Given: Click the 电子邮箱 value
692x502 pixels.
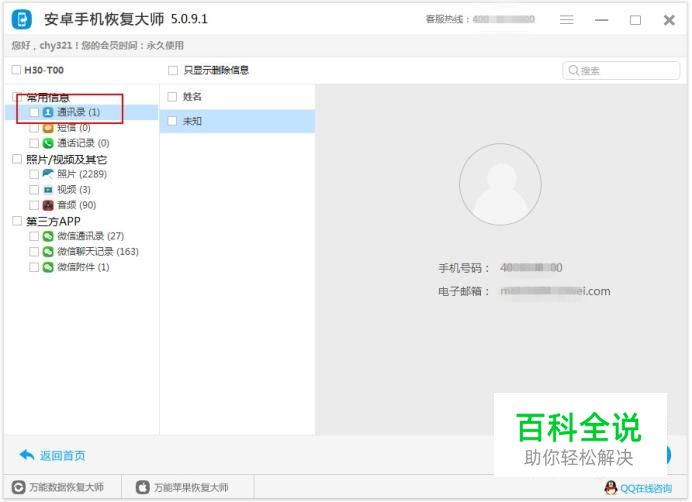Looking at the screenshot, I should [x=555, y=291].
